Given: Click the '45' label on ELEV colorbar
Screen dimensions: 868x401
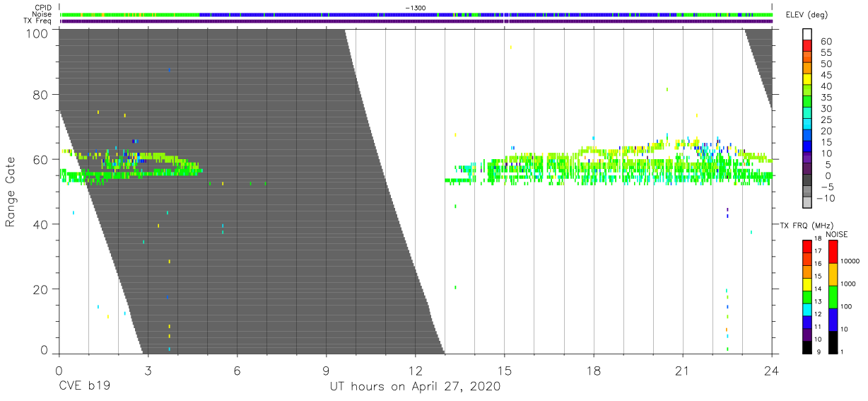Looking at the screenshot, I should (x=826, y=75).
